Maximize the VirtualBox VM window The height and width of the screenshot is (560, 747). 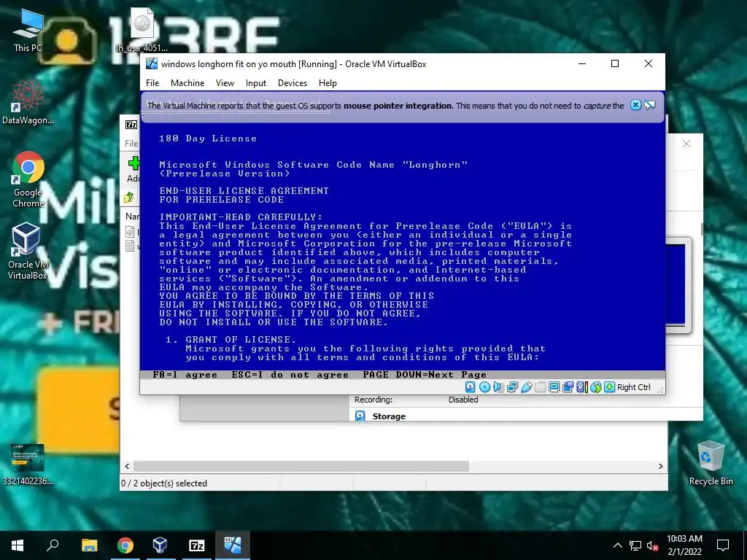click(615, 63)
